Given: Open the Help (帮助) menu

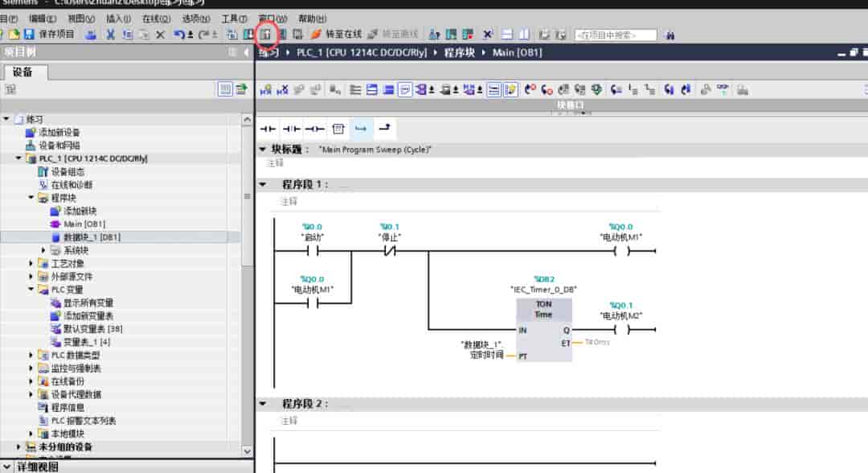Looking at the screenshot, I should click(312, 19).
